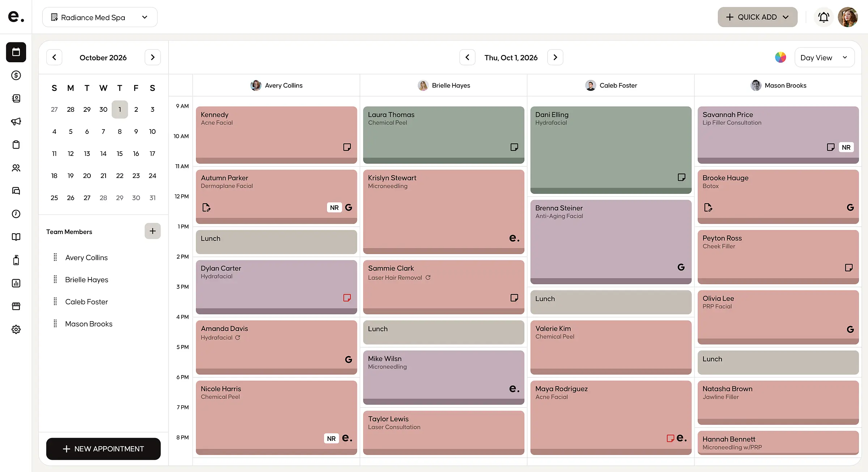Viewport: 868px width, 472px height.
Task: Go to the next day
Action: 555,57
